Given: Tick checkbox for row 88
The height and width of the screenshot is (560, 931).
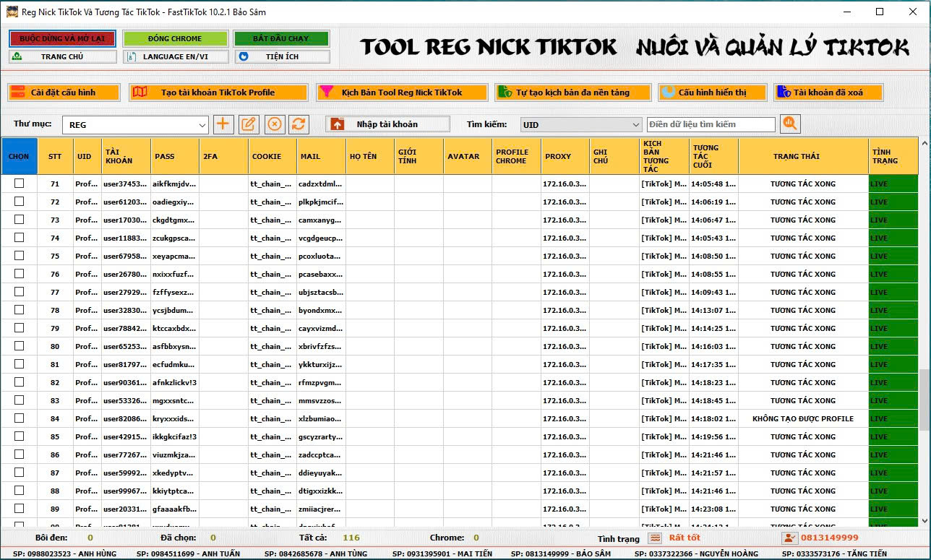Looking at the screenshot, I should pos(19,491).
